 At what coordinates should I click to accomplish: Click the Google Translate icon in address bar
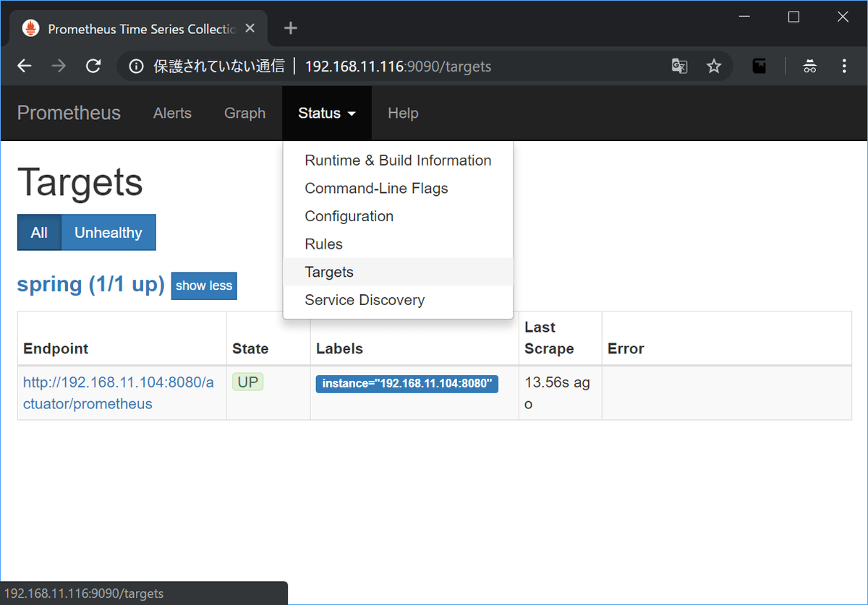678,66
